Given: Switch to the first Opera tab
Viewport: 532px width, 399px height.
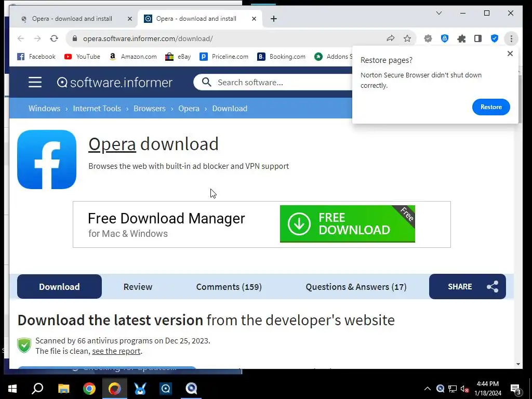Looking at the screenshot, I should [72, 19].
